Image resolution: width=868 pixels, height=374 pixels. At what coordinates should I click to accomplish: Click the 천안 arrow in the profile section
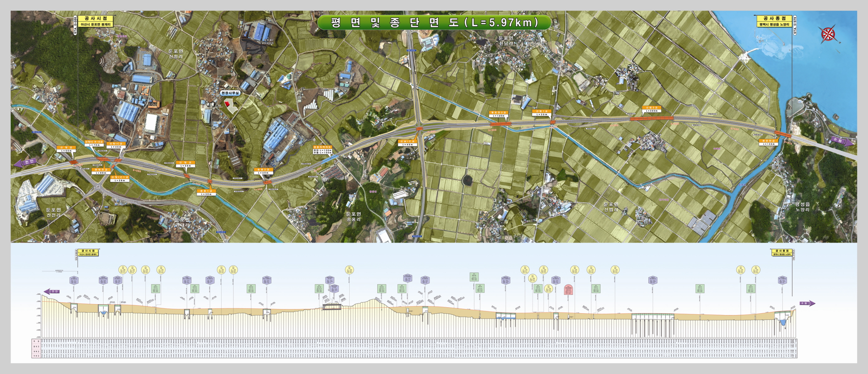click(52, 291)
